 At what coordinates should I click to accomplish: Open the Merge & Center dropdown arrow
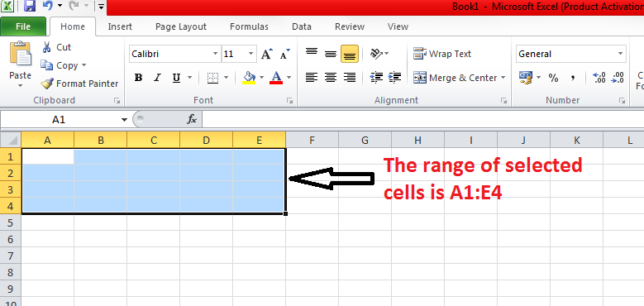[x=503, y=78]
